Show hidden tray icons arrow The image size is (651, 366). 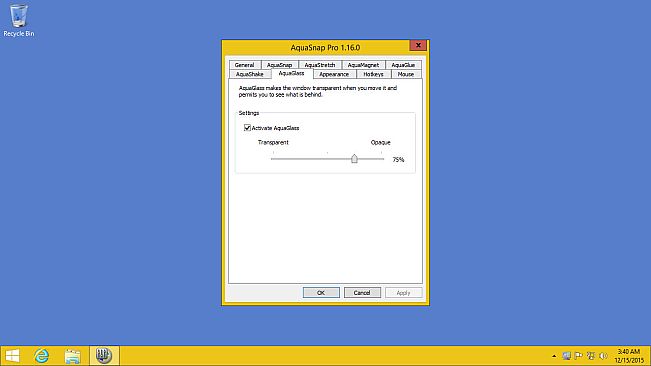(554, 356)
